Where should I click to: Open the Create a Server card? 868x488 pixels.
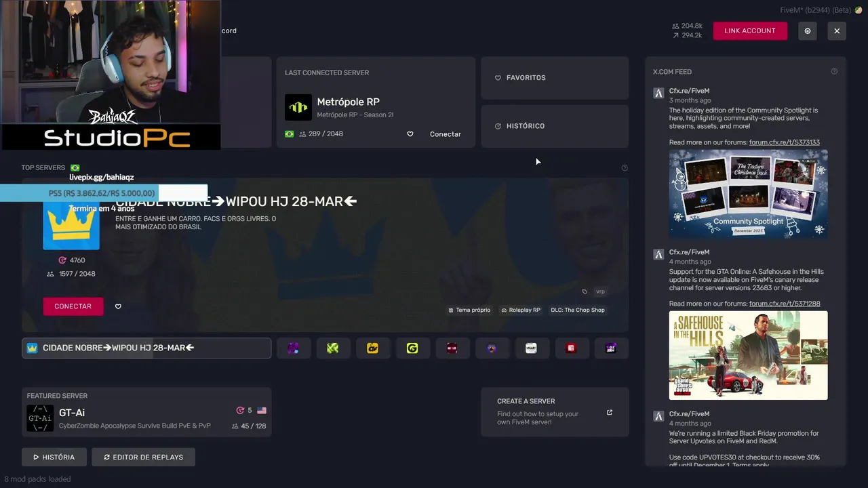(x=555, y=412)
